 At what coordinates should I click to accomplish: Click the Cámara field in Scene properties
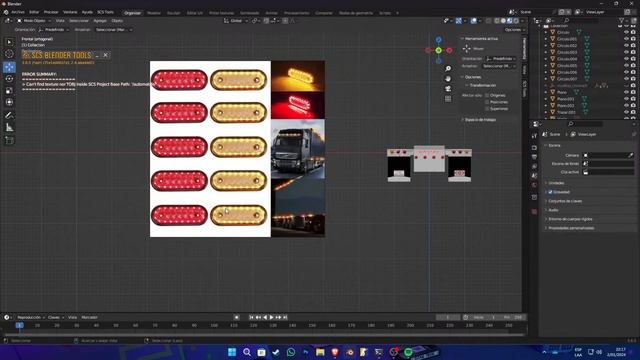(x=608, y=155)
